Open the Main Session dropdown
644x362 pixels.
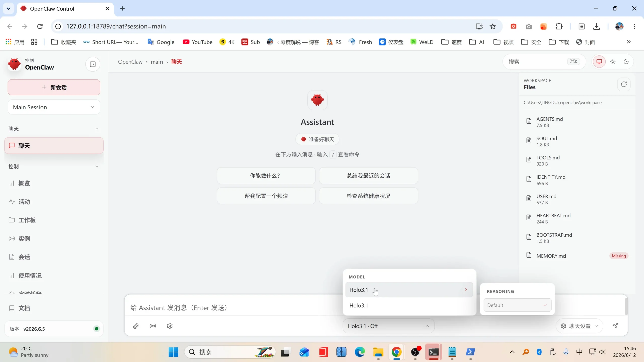coord(54,107)
